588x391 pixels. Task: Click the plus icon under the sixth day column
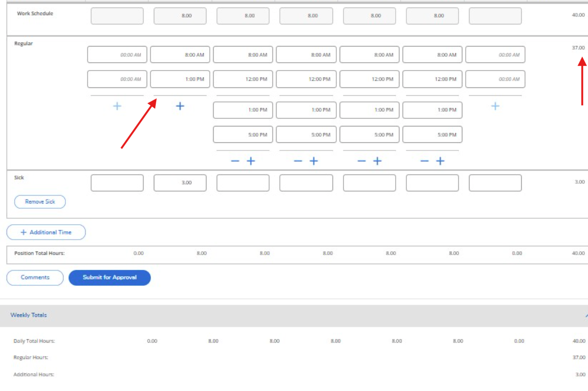click(440, 161)
